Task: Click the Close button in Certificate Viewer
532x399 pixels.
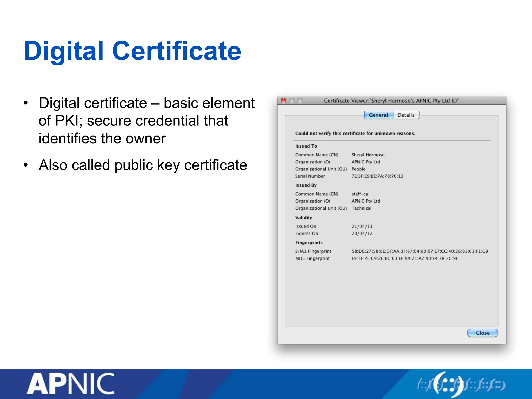Action: point(482,333)
